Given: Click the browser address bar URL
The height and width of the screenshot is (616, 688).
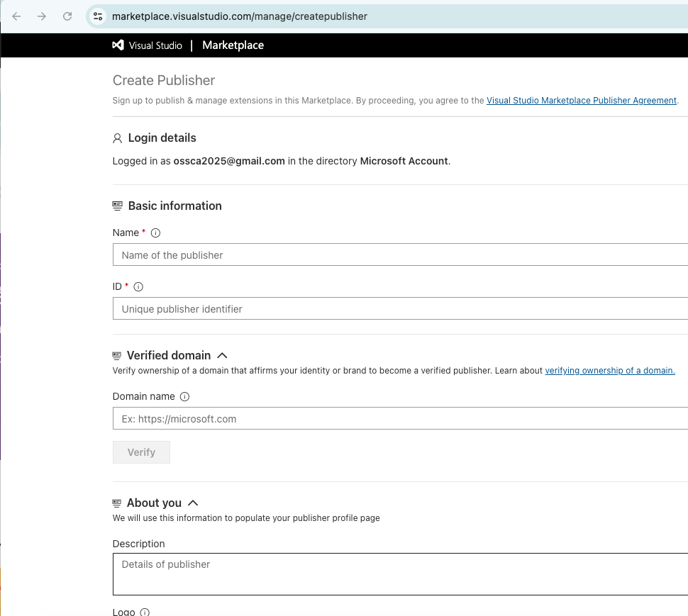Looking at the screenshot, I should coord(240,16).
